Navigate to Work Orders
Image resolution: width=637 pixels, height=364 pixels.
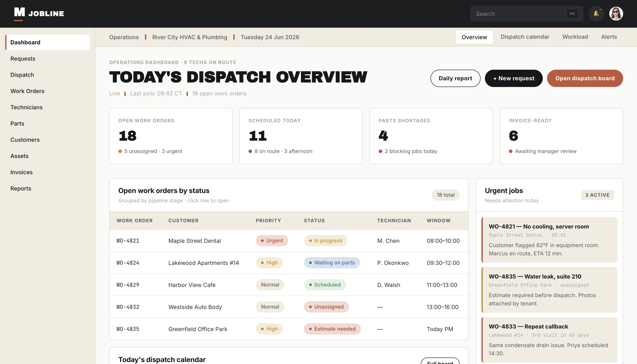[47, 91]
